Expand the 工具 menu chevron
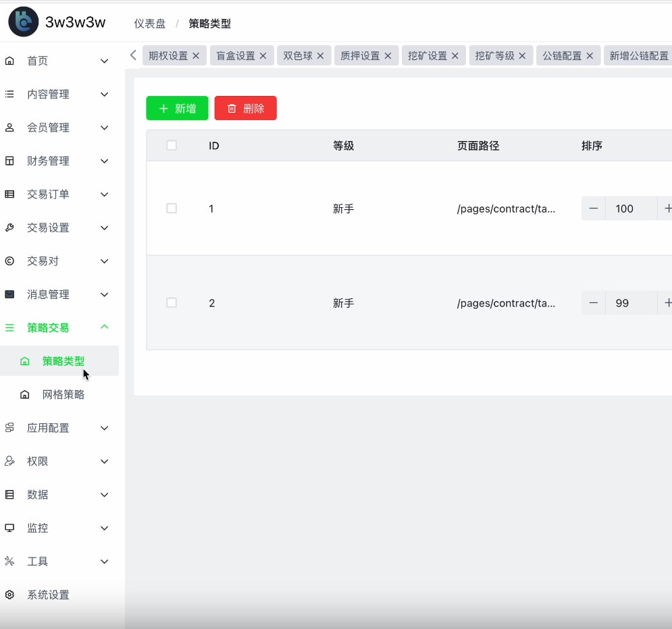This screenshot has height=629, width=672. click(x=104, y=562)
